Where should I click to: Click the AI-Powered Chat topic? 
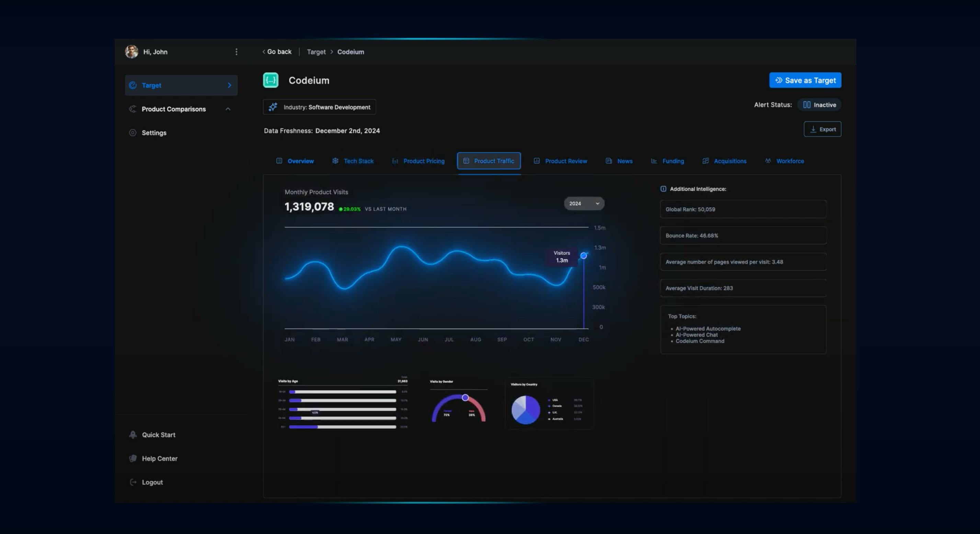(x=697, y=335)
